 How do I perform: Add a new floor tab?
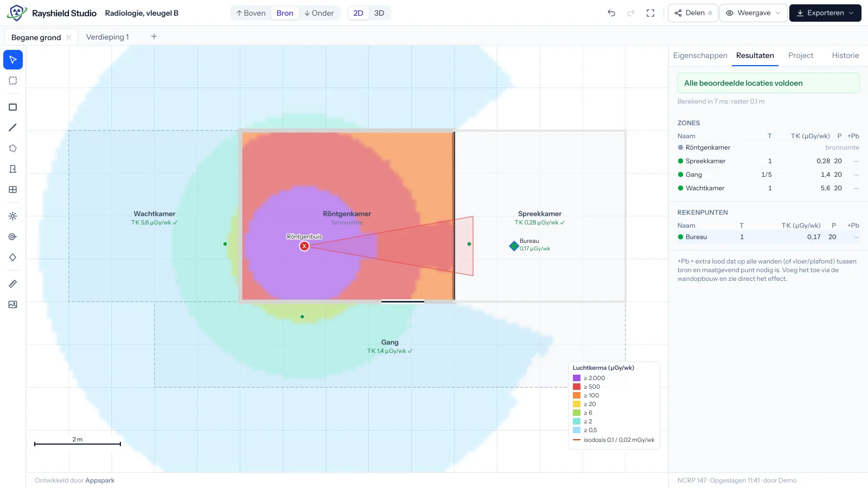pyautogui.click(x=154, y=36)
